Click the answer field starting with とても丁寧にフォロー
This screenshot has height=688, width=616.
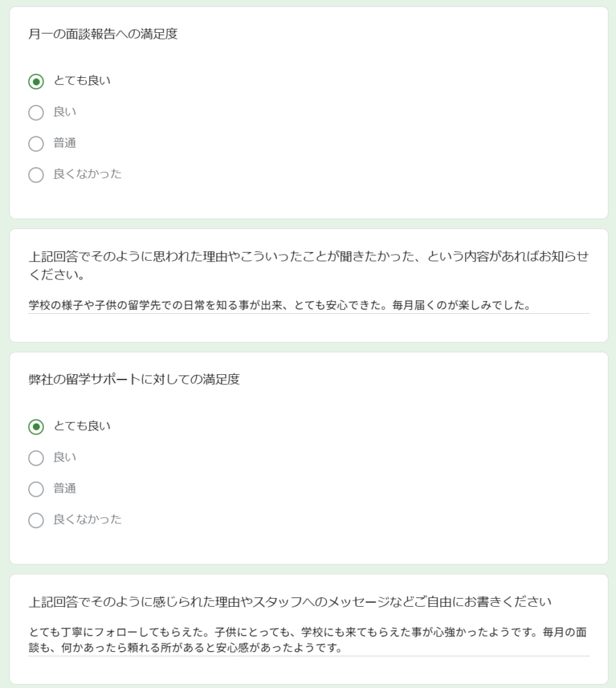click(308, 640)
